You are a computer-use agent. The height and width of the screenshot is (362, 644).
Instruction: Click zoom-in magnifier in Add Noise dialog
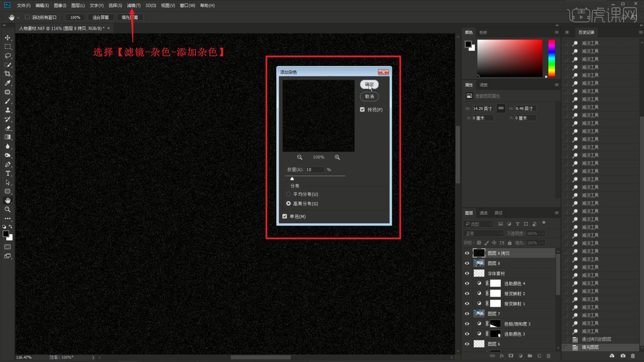pos(337,157)
